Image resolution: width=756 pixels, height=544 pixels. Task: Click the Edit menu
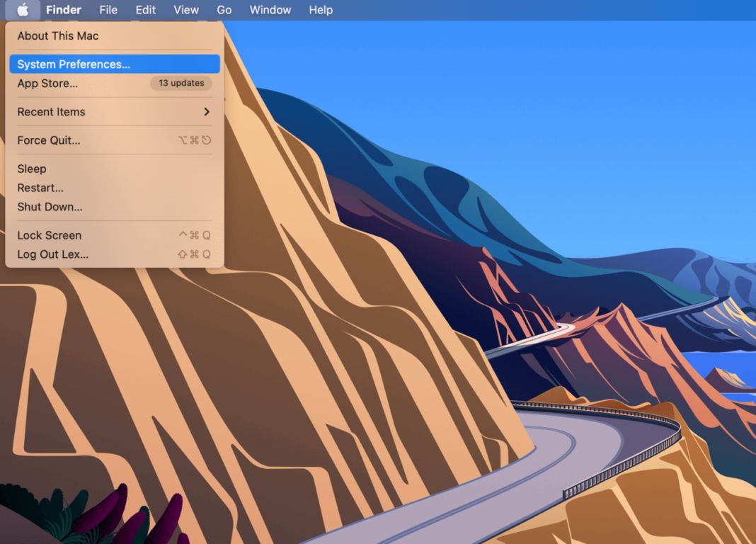145,10
